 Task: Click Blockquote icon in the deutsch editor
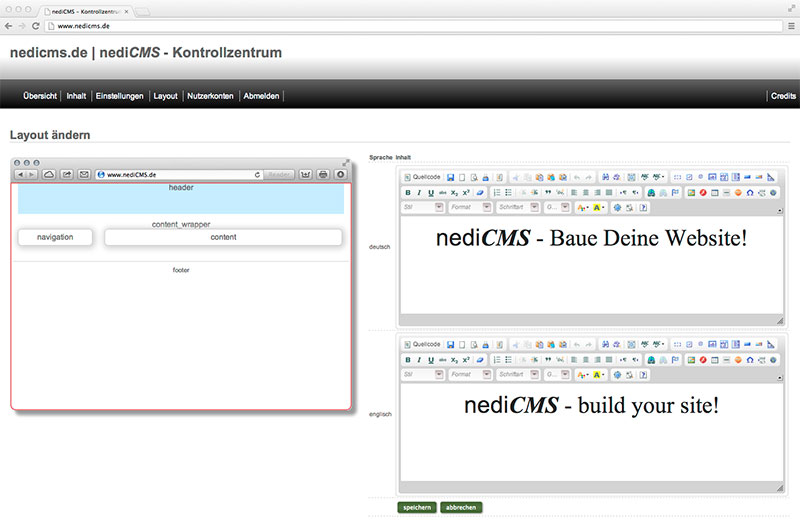pyautogui.click(x=548, y=193)
